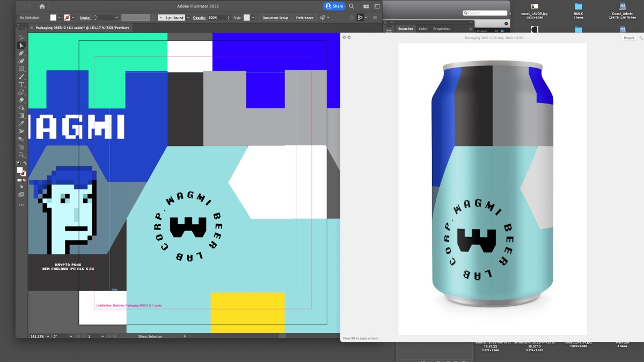Toggle the highlighted snap/align control button
Viewport: 644px width, 362px height.
tap(360, 18)
